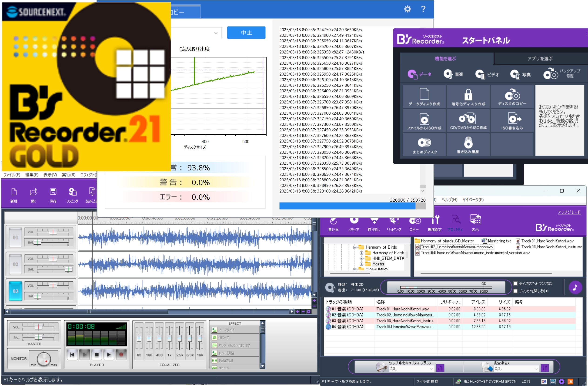Click Stop (中止) button in copy window
Viewport: 588px width, 386px height.
[246, 33]
